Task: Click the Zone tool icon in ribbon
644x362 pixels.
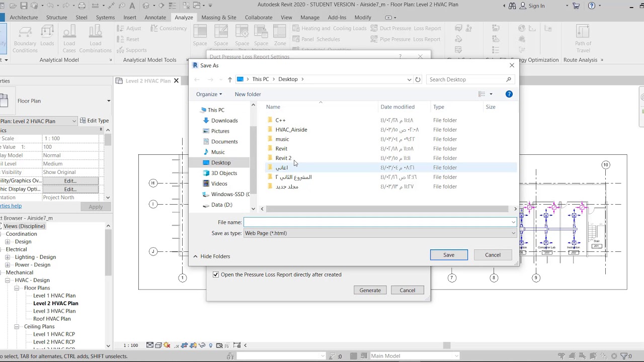Action: point(280,32)
